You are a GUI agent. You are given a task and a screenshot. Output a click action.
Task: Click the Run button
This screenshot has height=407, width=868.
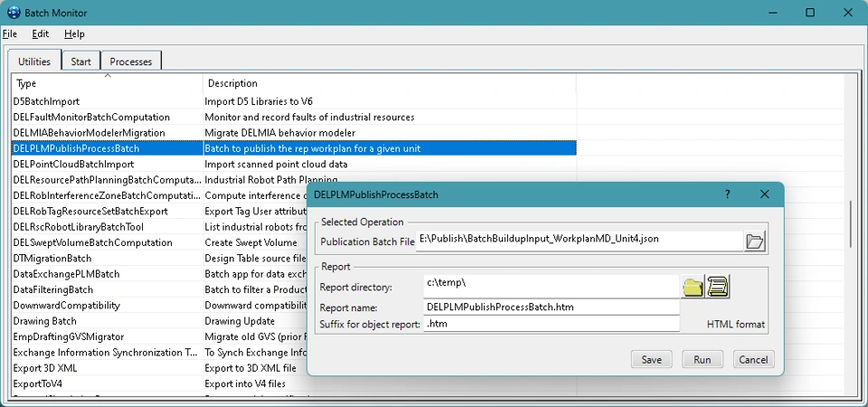(702, 359)
